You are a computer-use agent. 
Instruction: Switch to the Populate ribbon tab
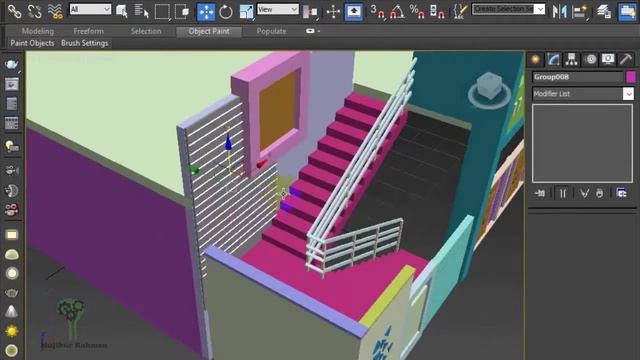(x=271, y=31)
